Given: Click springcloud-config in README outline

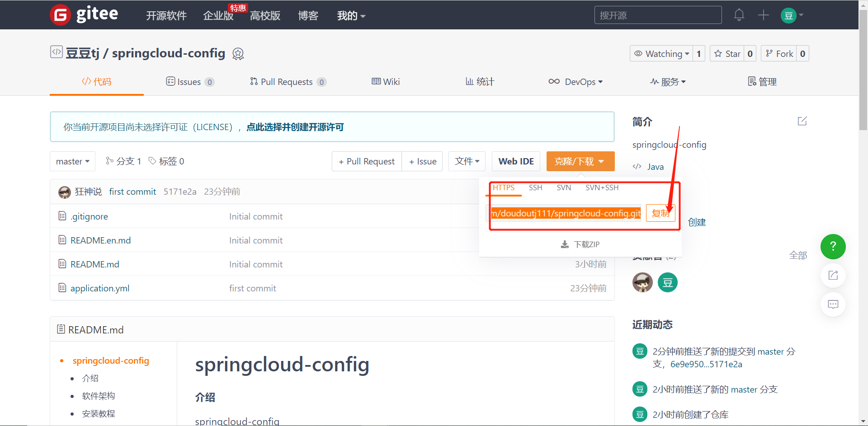Looking at the screenshot, I should [x=111, y=360].
